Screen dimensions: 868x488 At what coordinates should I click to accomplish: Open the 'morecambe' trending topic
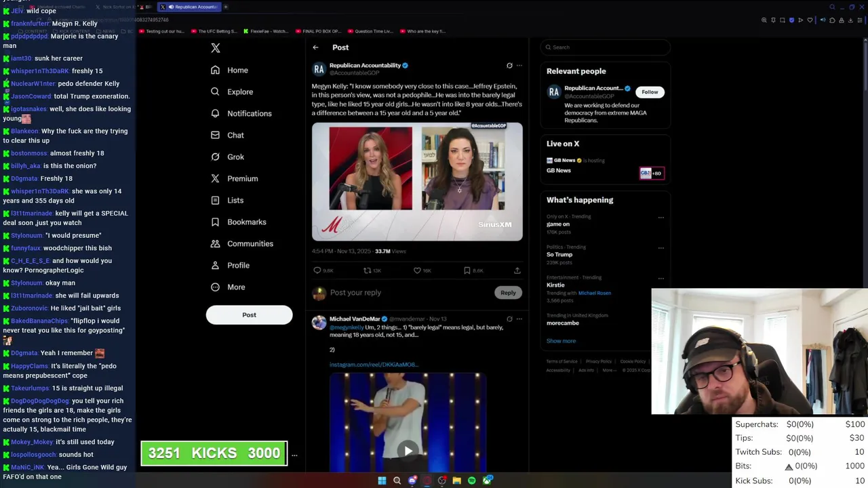click(563, 323)
